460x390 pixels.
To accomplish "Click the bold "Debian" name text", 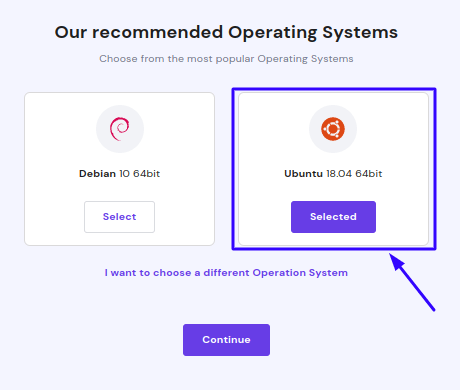I will pos(97,174).
